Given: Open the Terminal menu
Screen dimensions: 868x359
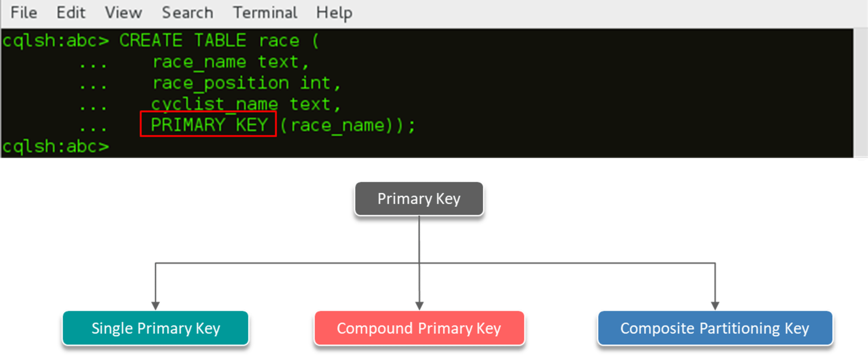Looking at the screenshot, I should tap(265, 13).
